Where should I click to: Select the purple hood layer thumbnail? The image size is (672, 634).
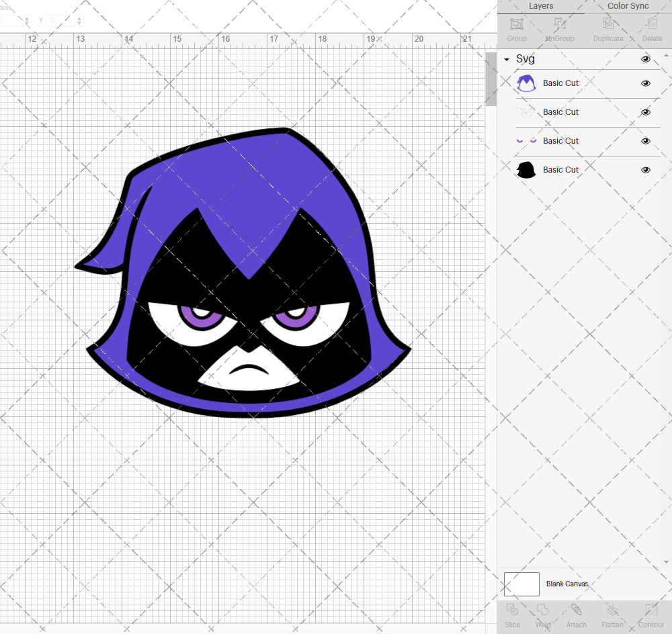(526, 83)
